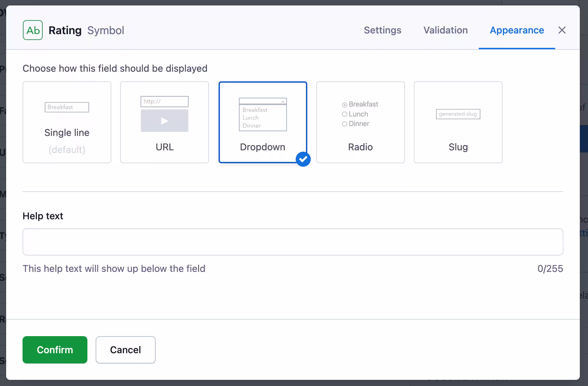This screenshot has width=588, height=386.
Task: Choose the Single line default appearance
Action: click(x=67, y=122)
